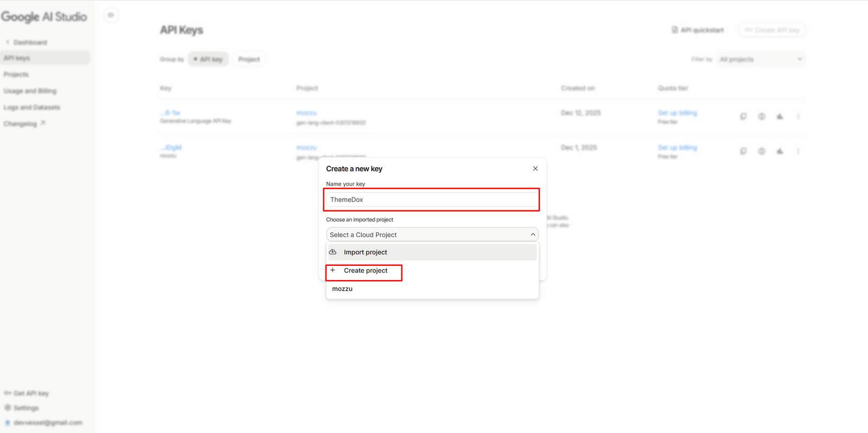Image resolution: width=868 pixels, height=433 pixels.
Task: Open more options menu in Dec 12 row
Action: point(798,116)
